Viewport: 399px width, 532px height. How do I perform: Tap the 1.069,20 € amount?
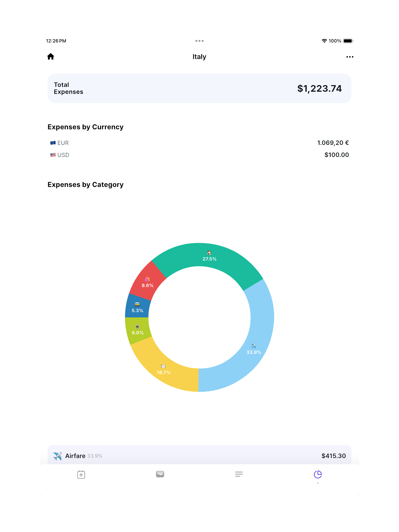pos(333,143)
